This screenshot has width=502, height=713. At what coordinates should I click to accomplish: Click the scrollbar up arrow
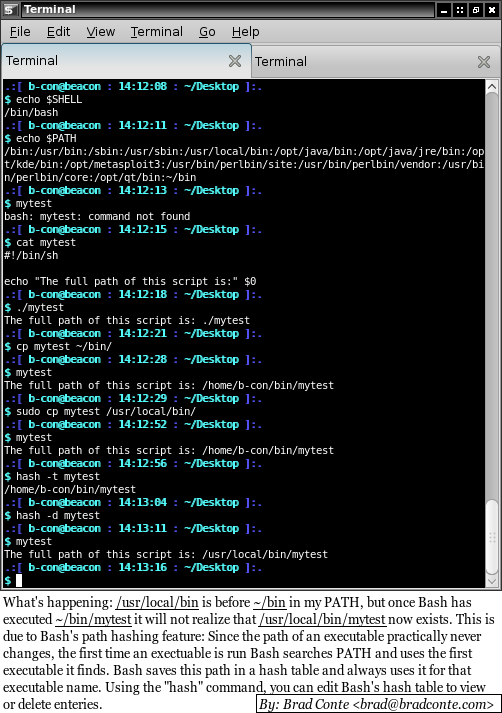pos(492,86)
